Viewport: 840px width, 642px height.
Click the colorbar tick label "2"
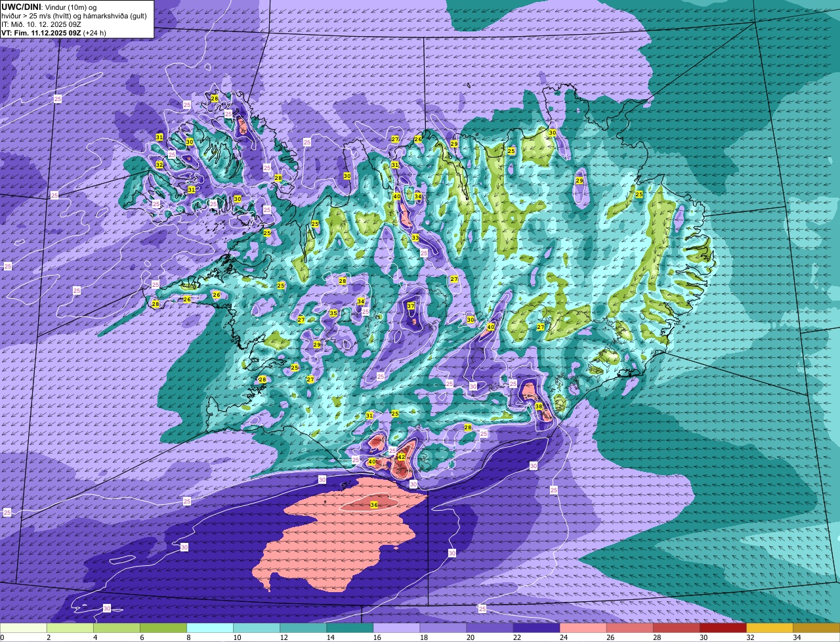[49, 637]
